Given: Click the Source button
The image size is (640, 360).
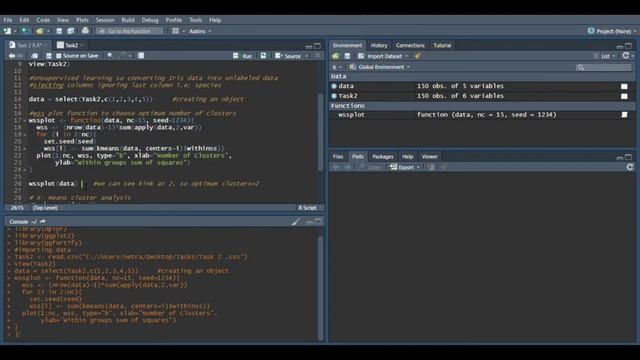Looking at the screenshot, I should (x=288, y=56).
